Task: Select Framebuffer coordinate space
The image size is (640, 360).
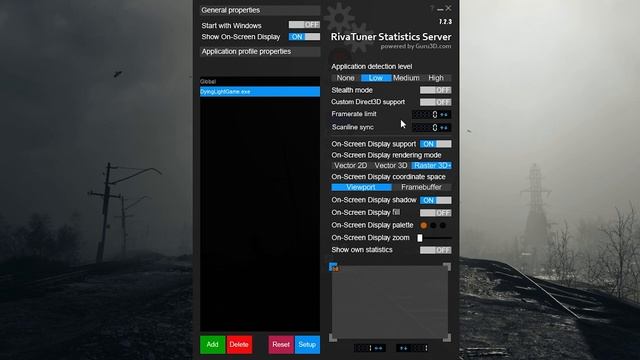Action: click(x=422, y=187)
